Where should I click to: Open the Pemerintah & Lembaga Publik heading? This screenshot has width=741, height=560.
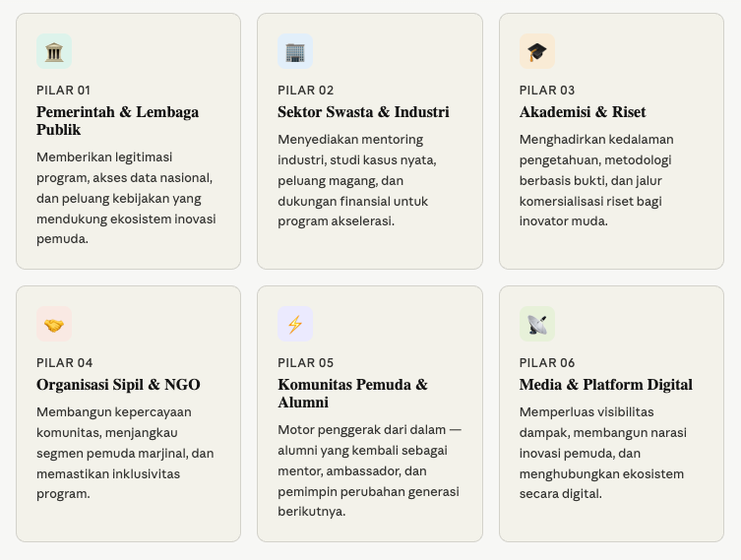coord(117,121)
